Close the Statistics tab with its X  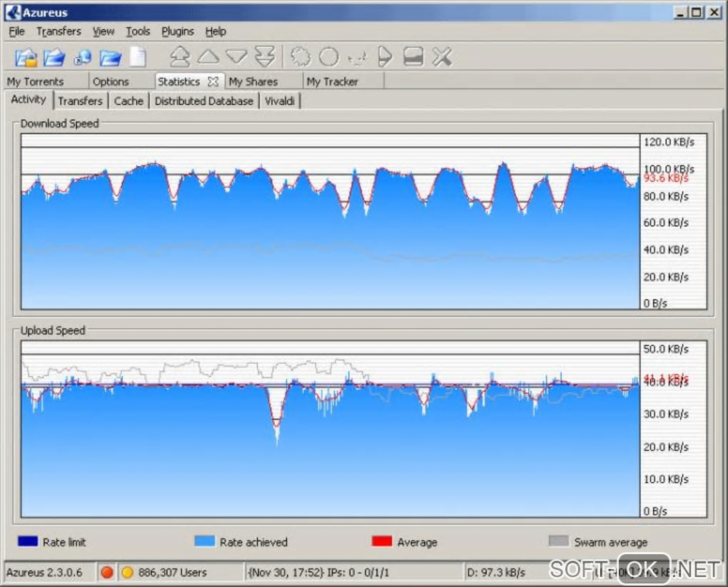click(213, 81)
